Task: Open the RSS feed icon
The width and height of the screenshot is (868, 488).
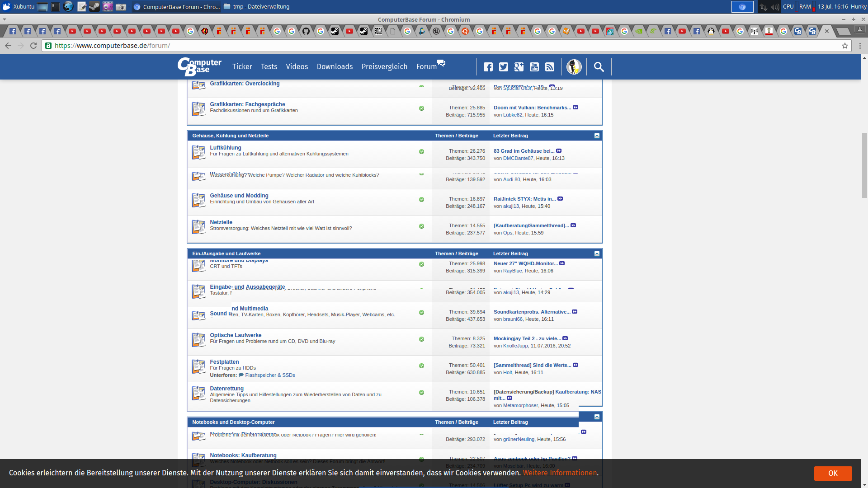Action: click(x=550, y=67)
